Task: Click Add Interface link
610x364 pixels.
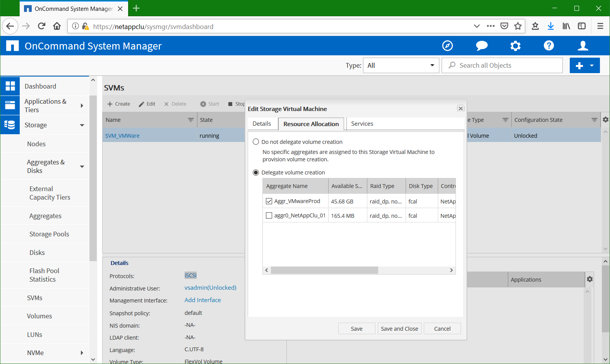Action: point(202,300)
